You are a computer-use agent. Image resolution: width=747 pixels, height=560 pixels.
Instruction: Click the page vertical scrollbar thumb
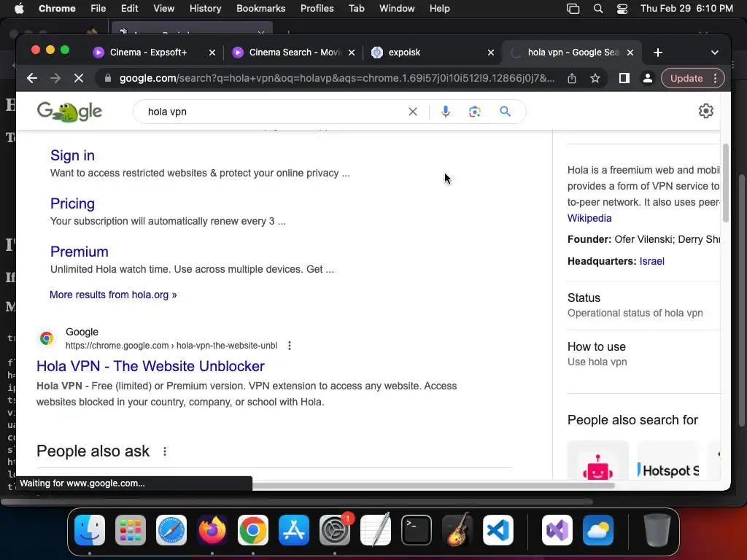pos(726,183)
